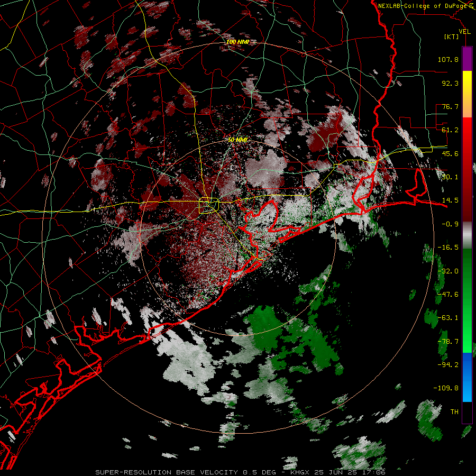The height and width of the screenshot is (476, 476).
Task: Click the 45.6 velocity scale value
Action: tap(450, 153)
